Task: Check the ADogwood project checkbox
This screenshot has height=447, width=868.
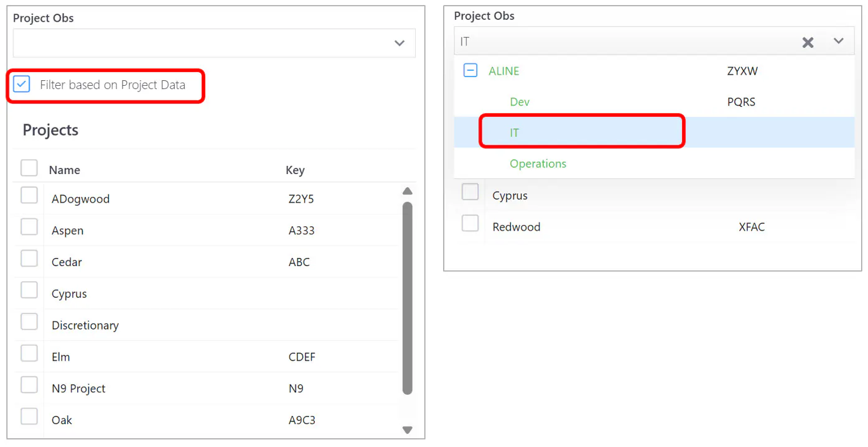Action: (x=29, y=195)
